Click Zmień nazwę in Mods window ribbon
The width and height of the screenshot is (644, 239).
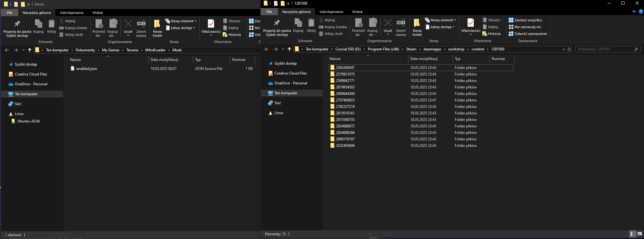(141, 28)
